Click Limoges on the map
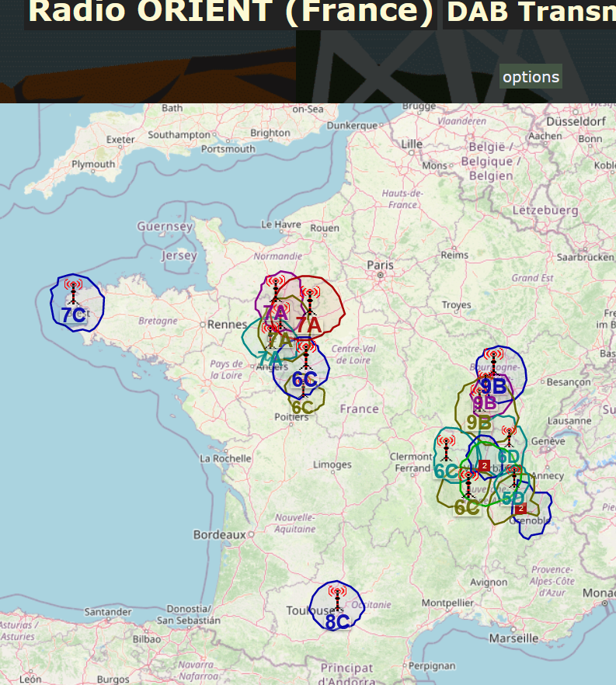The image size is (616, 685). [x=332, y=464]
